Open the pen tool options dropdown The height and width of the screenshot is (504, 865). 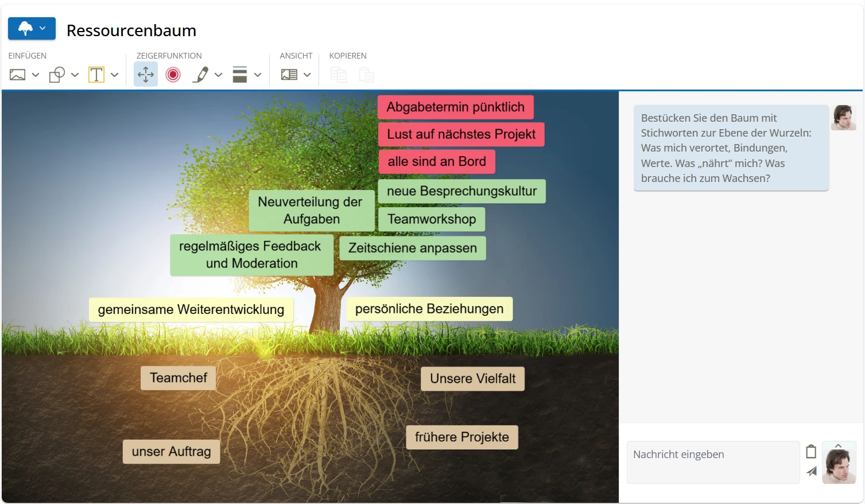point(219,74)
